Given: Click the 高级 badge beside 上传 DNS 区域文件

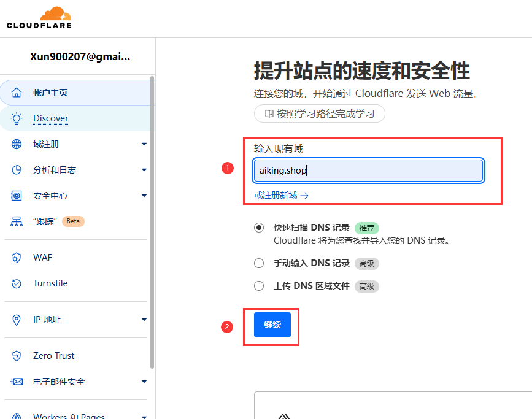Looking at the screenshot, I should click(x=367, y=286).
